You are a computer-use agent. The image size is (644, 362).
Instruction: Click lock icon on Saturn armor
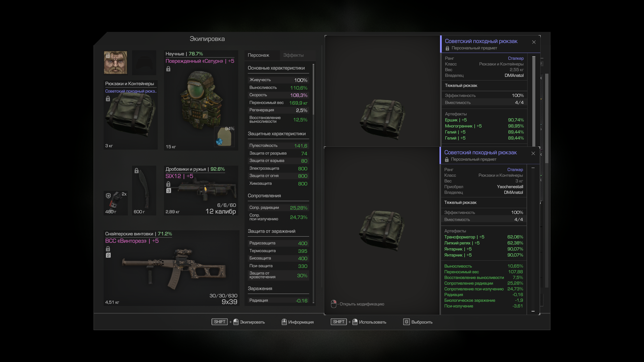click(168, 69)
